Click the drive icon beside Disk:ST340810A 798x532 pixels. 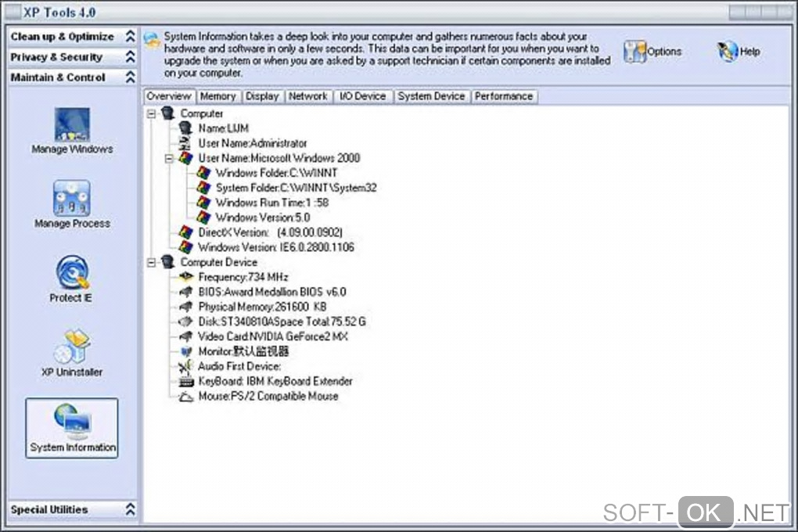(x=185, y=322)
